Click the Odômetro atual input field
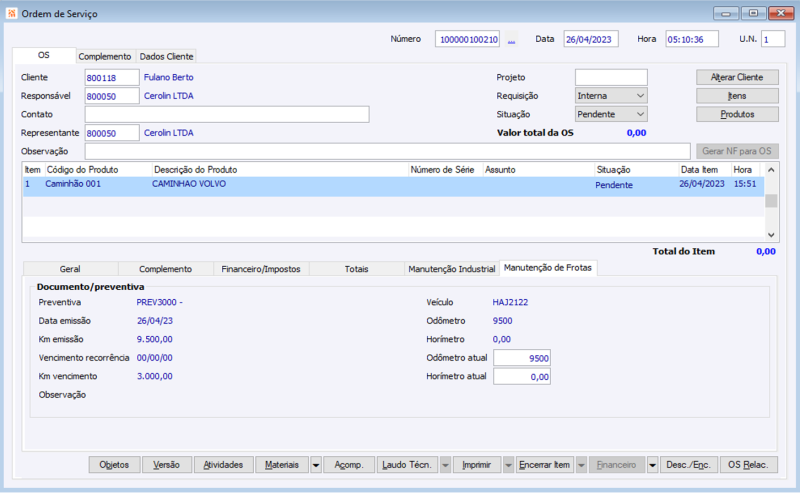Screen dimensions: 800x493 pos(522,358)
